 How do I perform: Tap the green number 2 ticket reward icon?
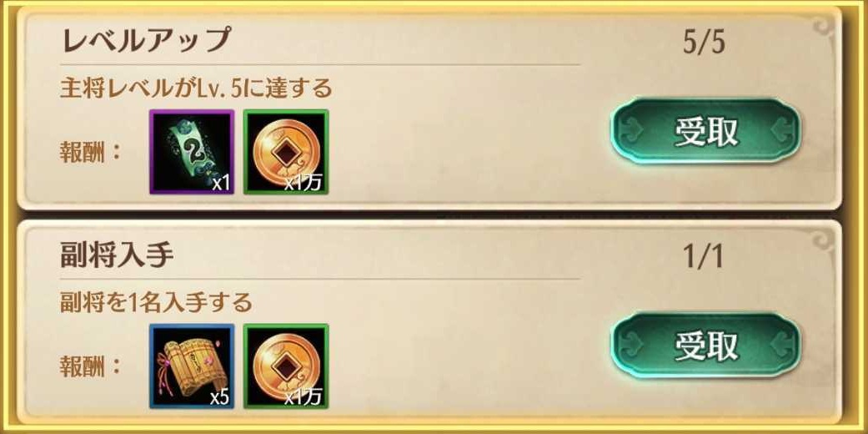tap(192, 152)
